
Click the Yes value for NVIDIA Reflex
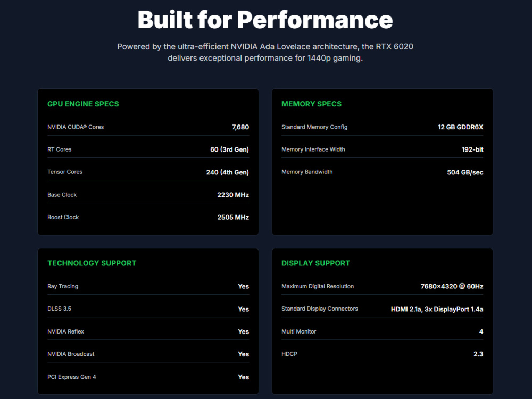click(x=243, y=331)
